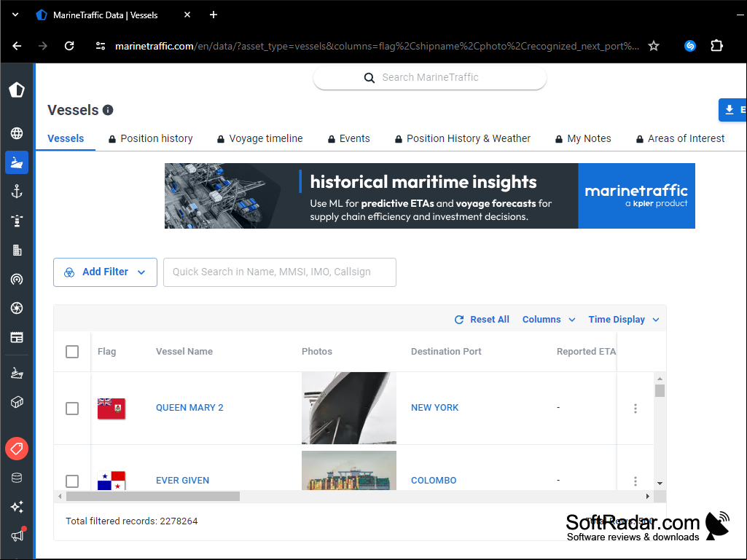This screenshot has width=747, height=560.
Task: Focus the Search MarineTraffic field
Action: pos(430,78)
